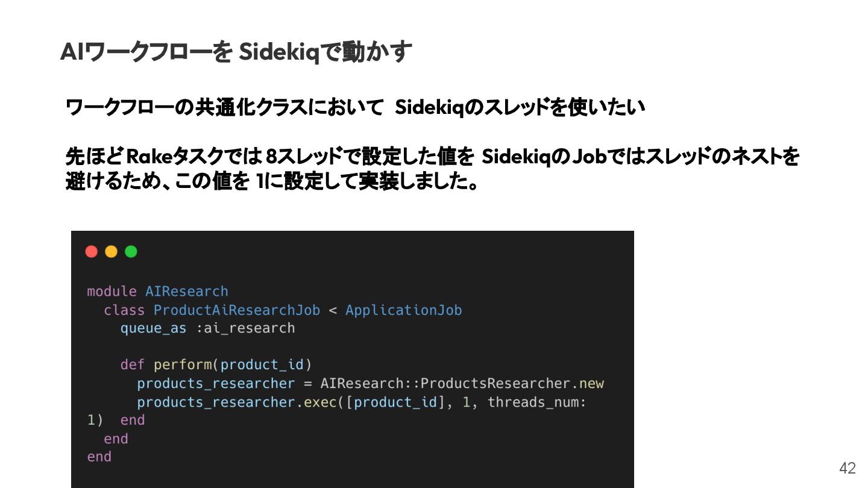This screenshot has height=488, width=868.
Task: Click the final 'end' keyword in code
Action: click(x=99, y=457)
